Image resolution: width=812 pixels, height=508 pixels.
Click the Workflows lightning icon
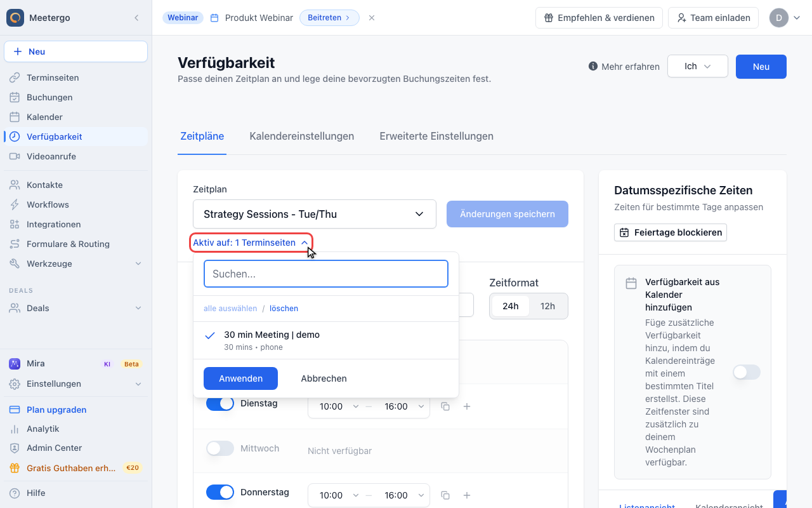pos(15,204)
